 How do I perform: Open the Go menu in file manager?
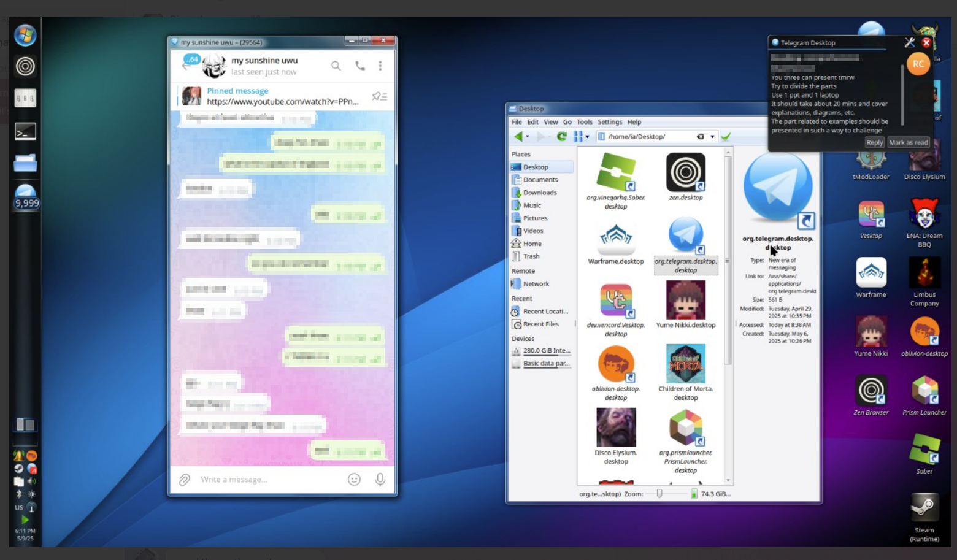pyautogui.click(x=567, y=122)
